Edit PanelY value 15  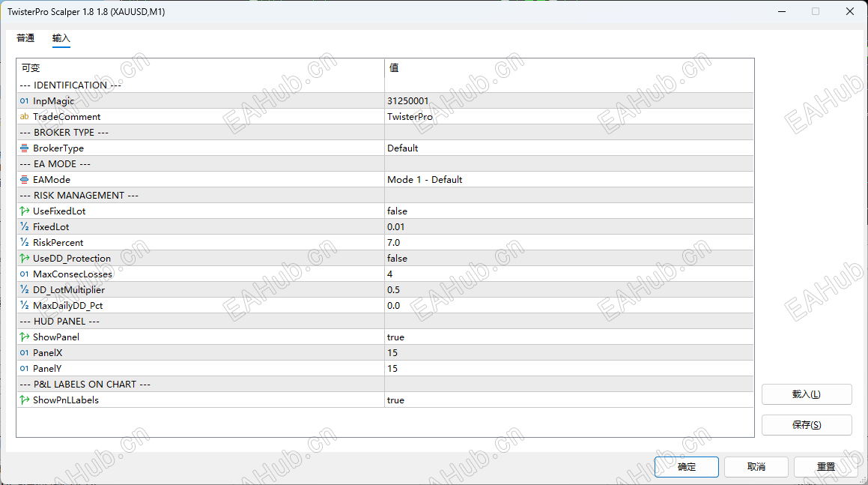click(569, 368)
